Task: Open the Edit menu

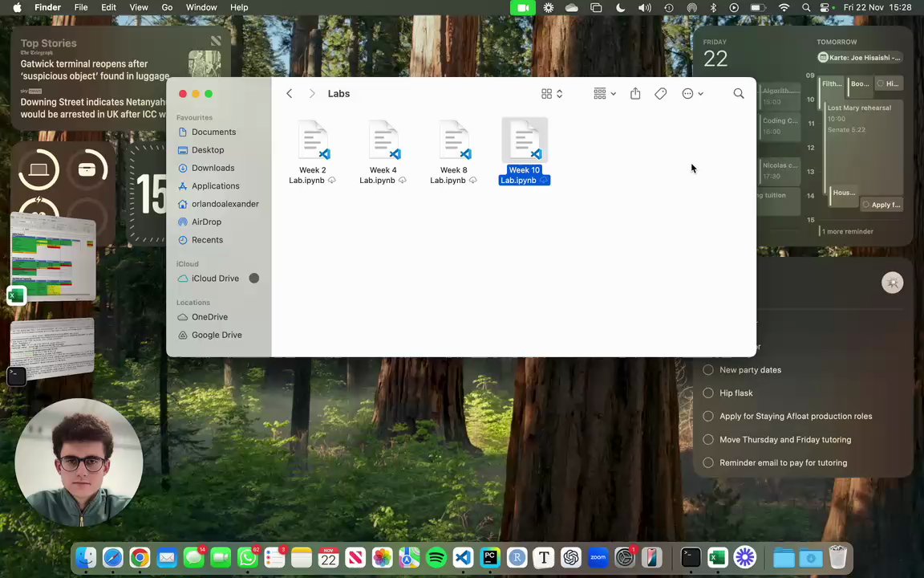Action: (108, 8)
